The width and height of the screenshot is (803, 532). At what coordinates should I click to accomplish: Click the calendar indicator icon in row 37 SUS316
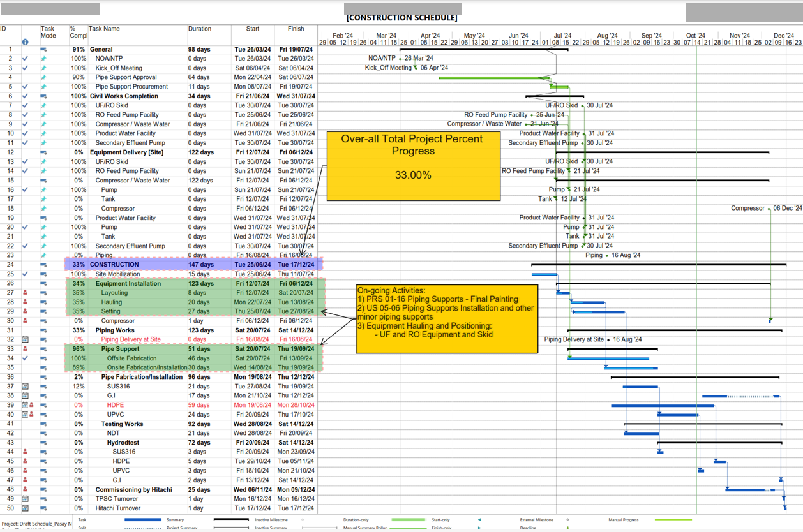pos(25,387)
